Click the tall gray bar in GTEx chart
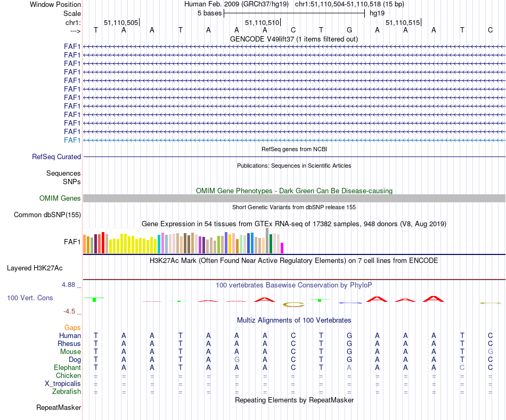The image size is (506, 420). tap(267, 241)
